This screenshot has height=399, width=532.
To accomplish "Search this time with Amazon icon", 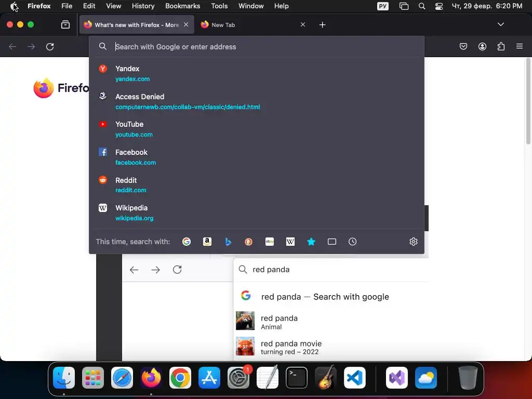I will click(207, 242).
